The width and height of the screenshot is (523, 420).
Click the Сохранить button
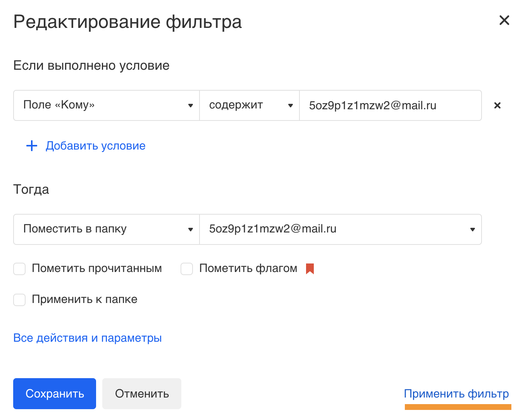pos(55,394)
